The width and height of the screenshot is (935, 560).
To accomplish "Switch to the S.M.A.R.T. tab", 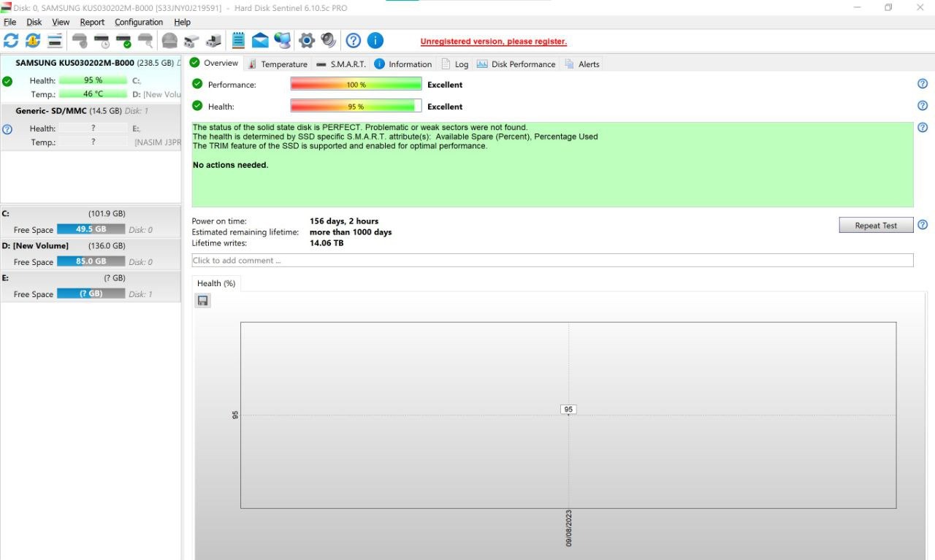I will 341,64.
